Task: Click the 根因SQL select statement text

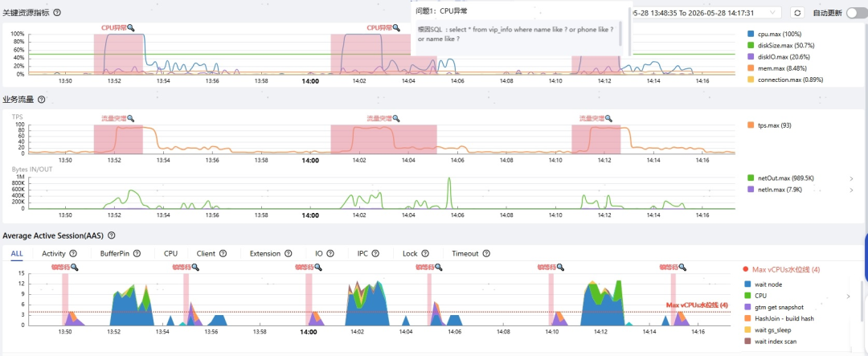Action: [515, 34]
